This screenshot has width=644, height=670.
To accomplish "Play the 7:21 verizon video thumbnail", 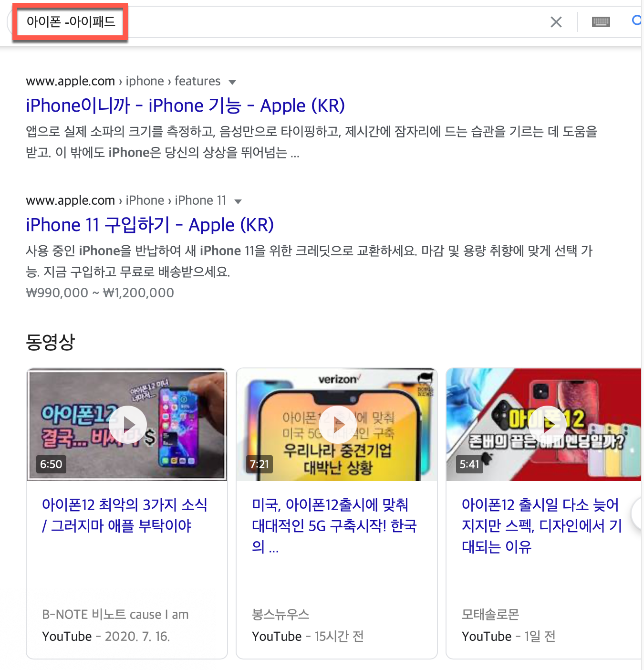I will (x=337, y=424).
